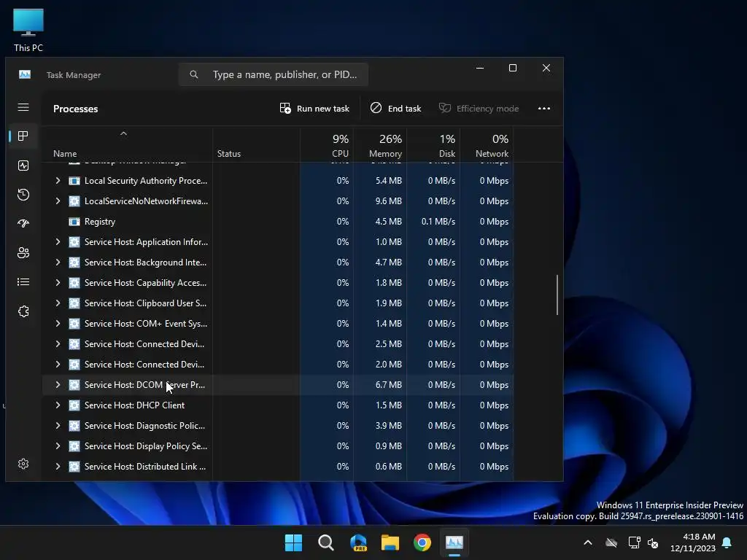Click the 6.7 MB memory value
This screenshot has width=747, height=560.
tap(388, 385)
